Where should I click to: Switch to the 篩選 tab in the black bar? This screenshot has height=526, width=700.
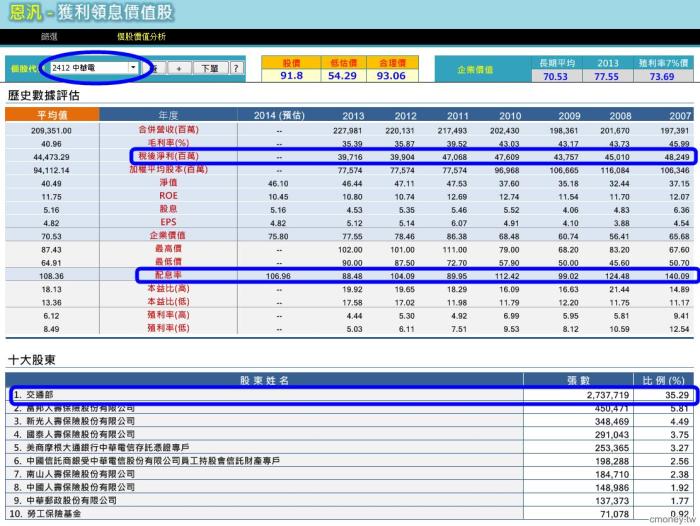tap(49, 37)
